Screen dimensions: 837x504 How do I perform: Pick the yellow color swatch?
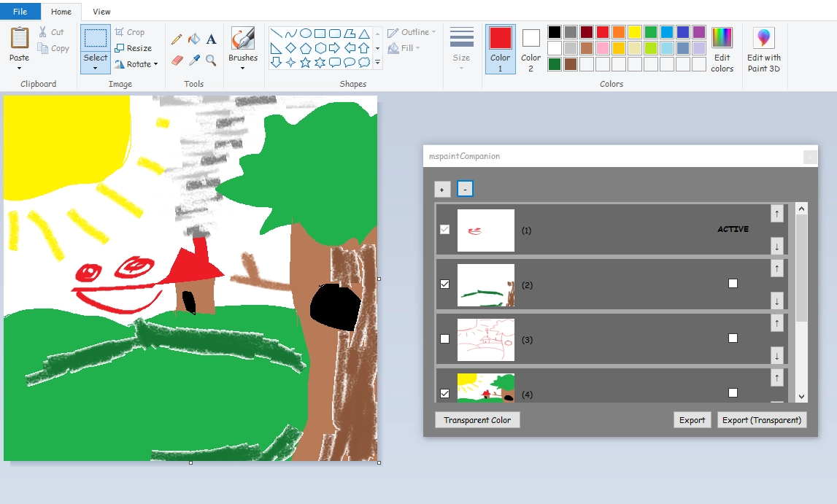635,32
